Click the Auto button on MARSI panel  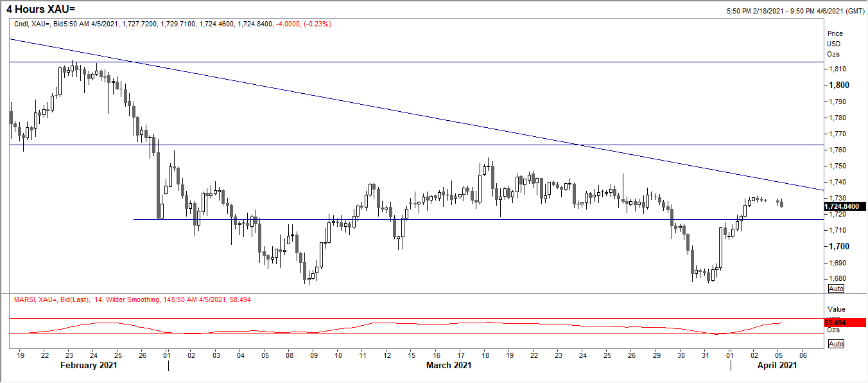click(835, 344)
